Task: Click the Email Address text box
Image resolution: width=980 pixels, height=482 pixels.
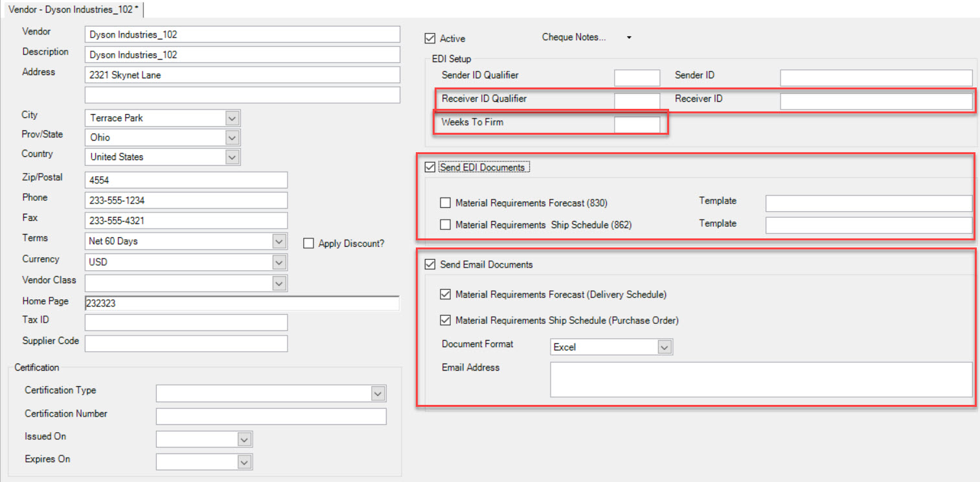Action: 762,379
